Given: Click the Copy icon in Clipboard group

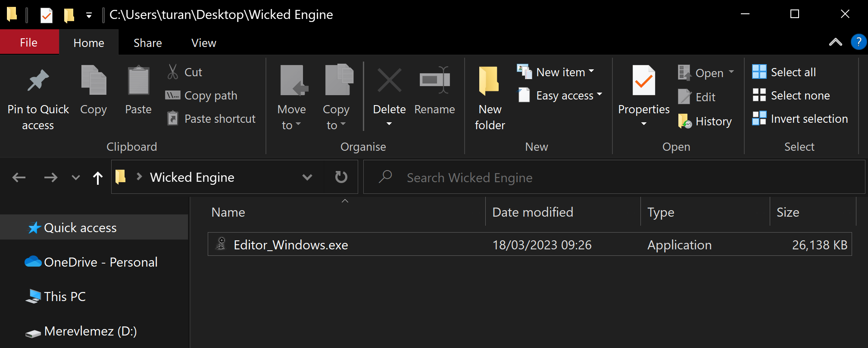Looking at the screenshot, I should click(x=94, y=80).
